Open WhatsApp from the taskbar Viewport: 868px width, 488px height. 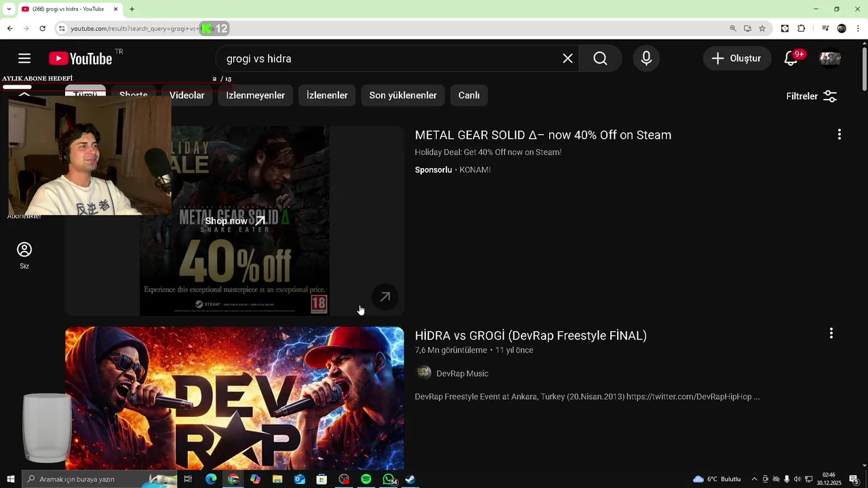pyautogui.click(x=389, y=479)
